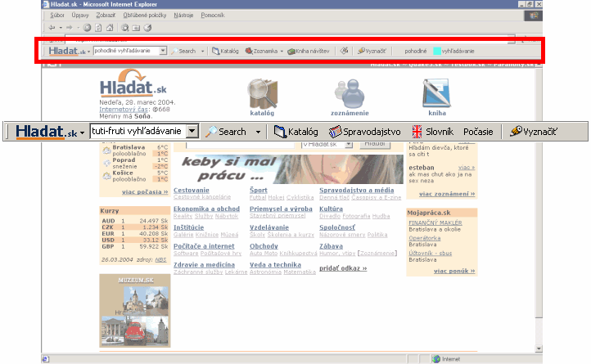Open Kniha návštev in small toolbar
This screenshot has height=364, width=591.
(309, 51)
